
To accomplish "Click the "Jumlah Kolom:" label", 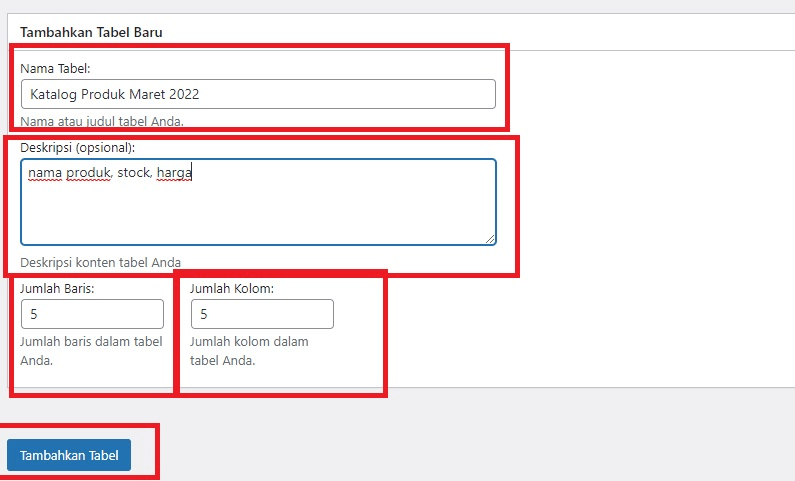I will pyautogui.click(x=231, y=288).
